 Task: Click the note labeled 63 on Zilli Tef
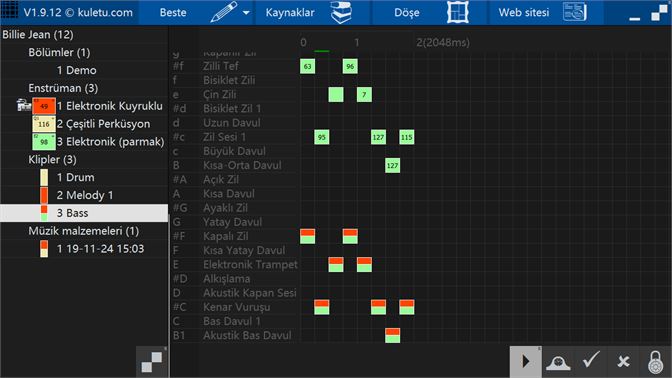coord(307,66)
